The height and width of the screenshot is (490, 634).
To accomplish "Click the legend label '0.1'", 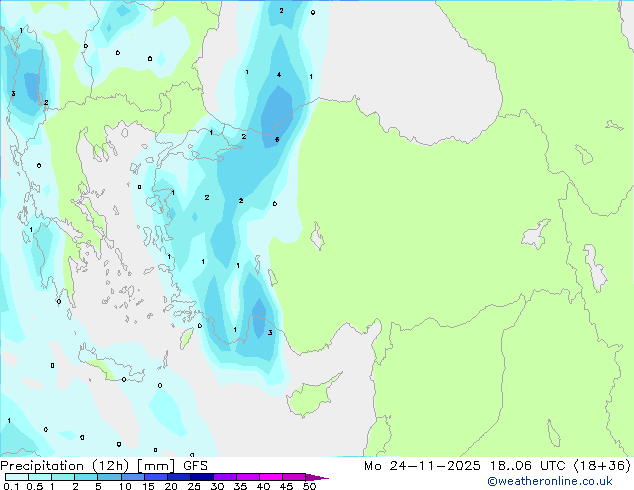I will 11,486.
